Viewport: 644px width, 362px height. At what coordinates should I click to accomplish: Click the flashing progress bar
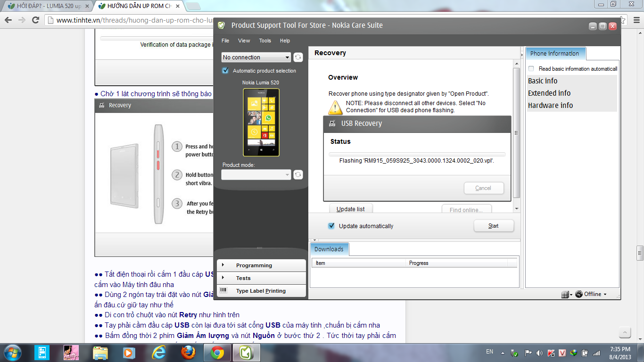(x=417, y=154)
